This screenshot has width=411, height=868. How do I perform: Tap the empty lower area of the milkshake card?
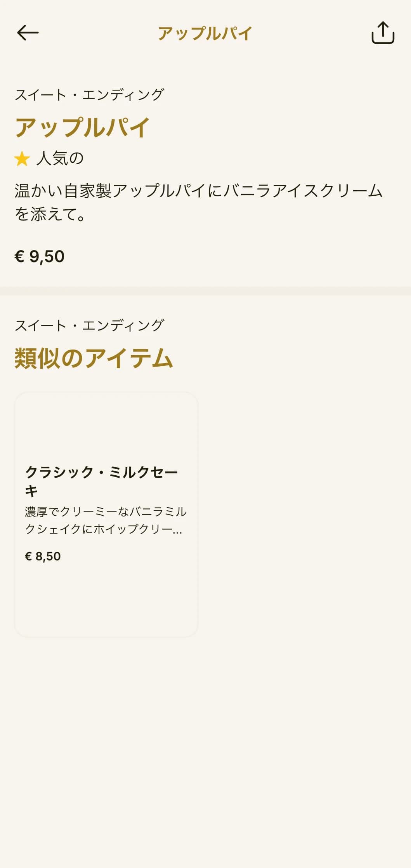tap(106, 600)
